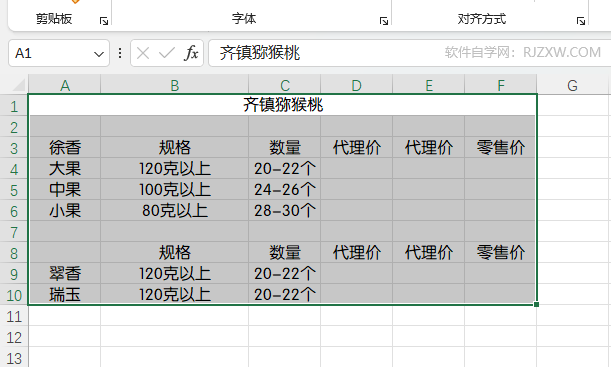Open the Alignment group dialog launcher

pyautogui.click(x=581, y=21)
